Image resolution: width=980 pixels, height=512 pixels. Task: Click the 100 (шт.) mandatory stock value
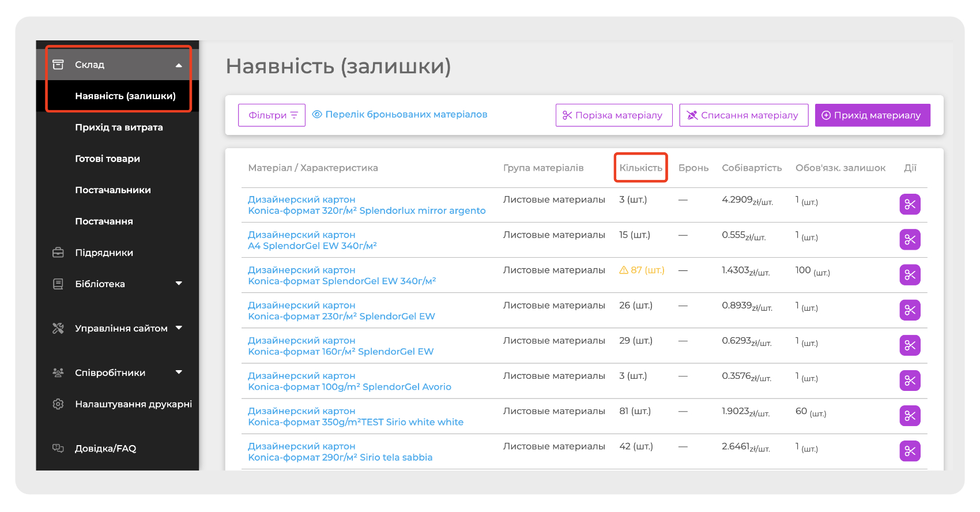coord(813,270)
